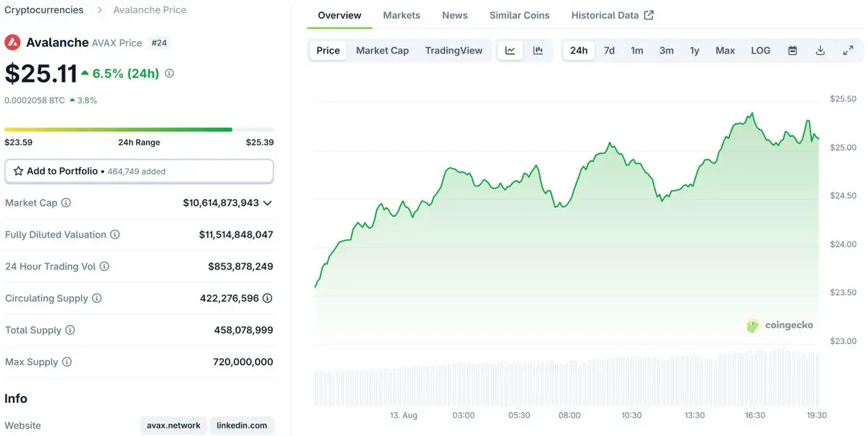Viewport: 868px width, 436px height.
Task: Open the calendar date range picker
Action: pos(793,51)
